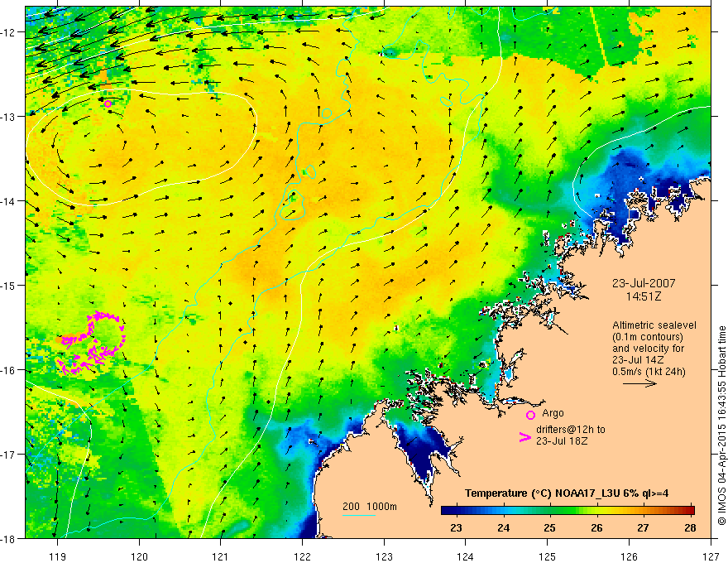Click the magenta drifter track loop

coord(91,344)
